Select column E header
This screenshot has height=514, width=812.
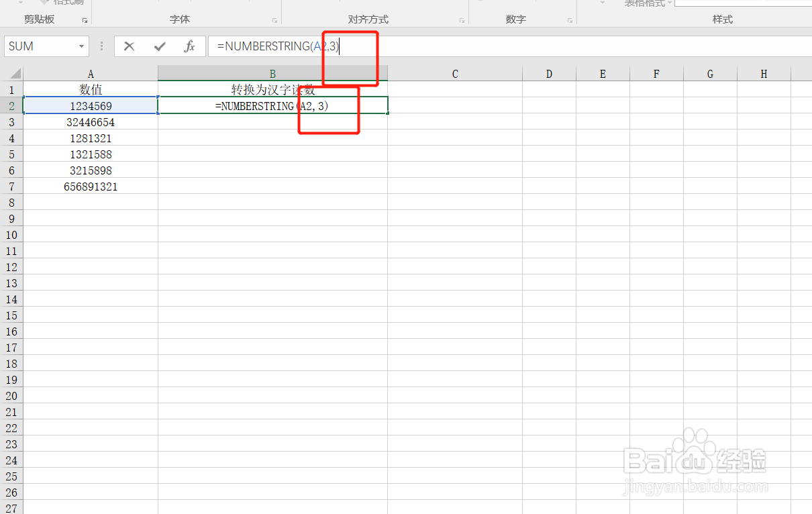[603, 74]
